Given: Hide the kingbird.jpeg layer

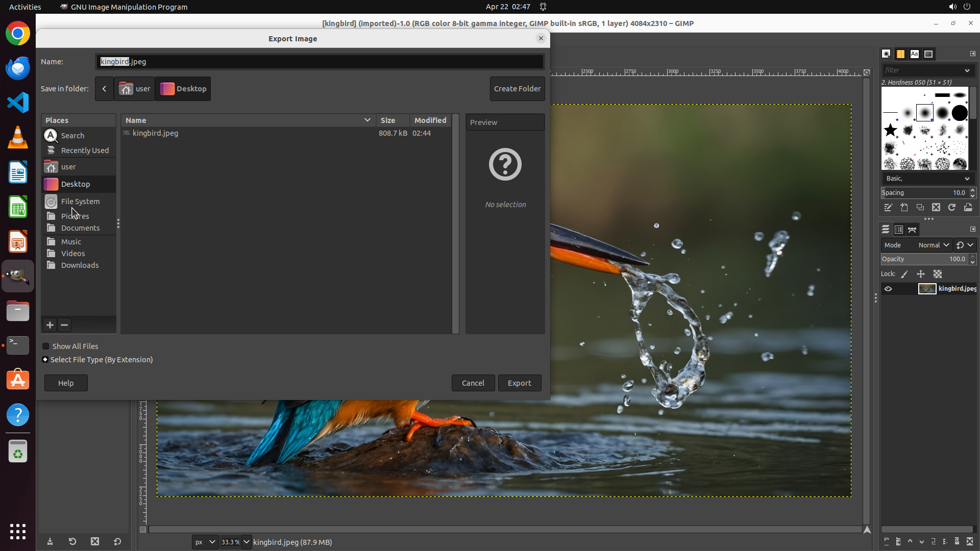Looking at the screenshot, I should coord(888,289).
